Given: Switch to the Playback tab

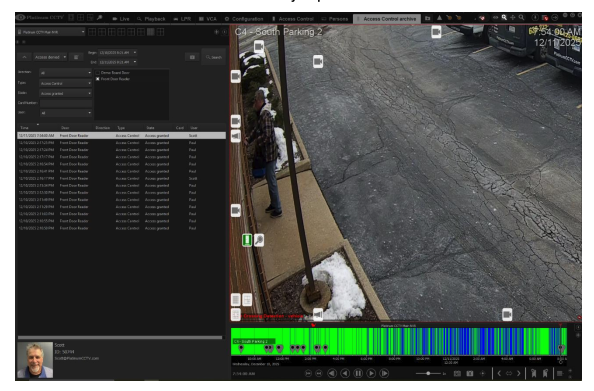Looking at the screenshot, I should [x=151, y=19].
